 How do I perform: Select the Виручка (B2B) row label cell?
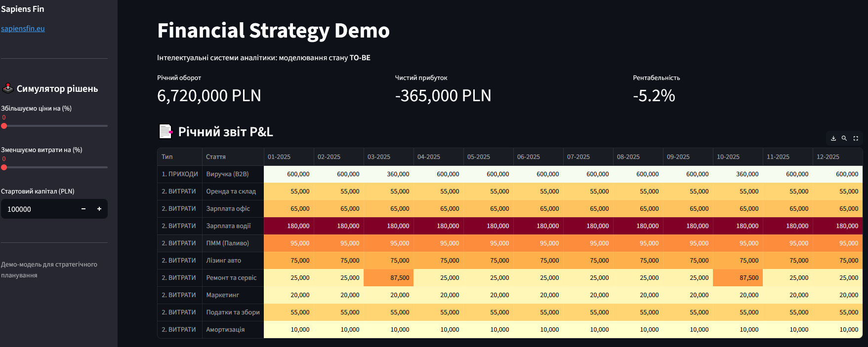[232, 174]
